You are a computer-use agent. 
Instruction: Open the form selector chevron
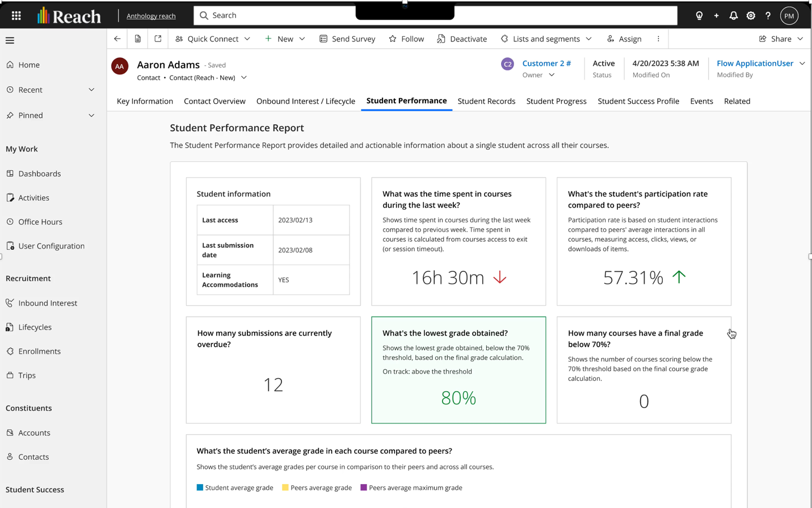tap(244, 78)
